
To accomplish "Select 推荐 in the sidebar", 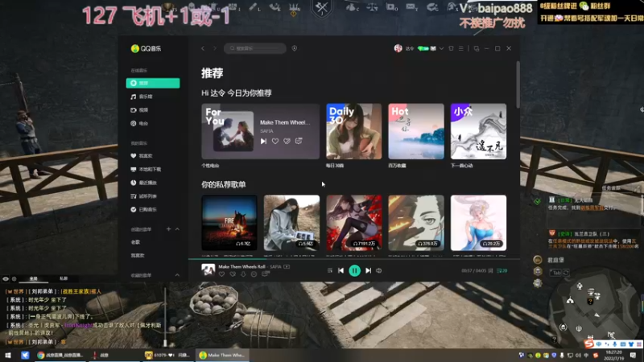I will pyautogui.click(x=153, y=83).
